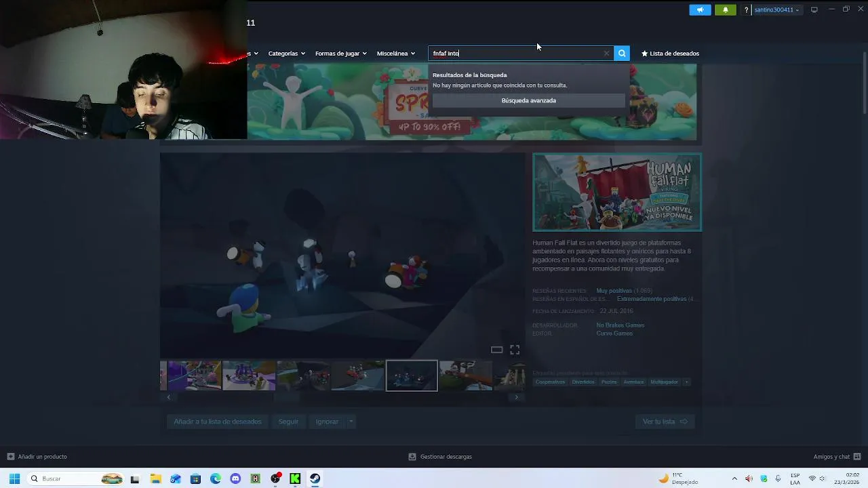Click the weather widget showing Despejado

coord(678,479)
